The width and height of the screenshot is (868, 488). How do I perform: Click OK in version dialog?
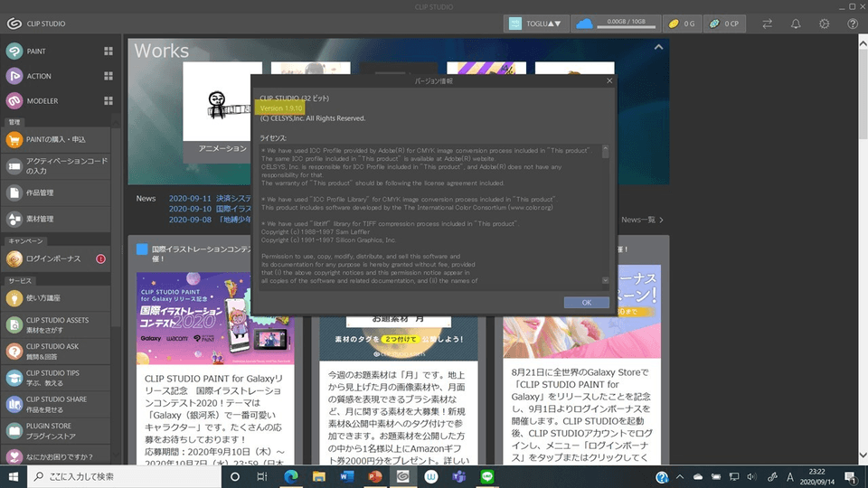pyautogui.click(x=586, y=302)
